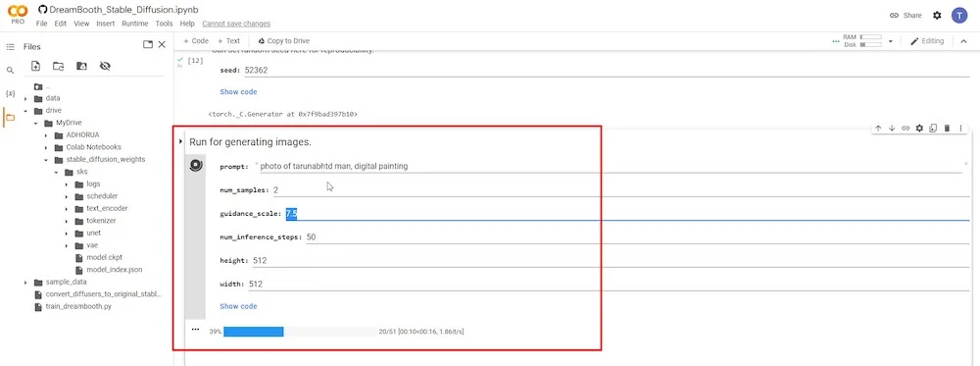Collapse the notebook header chevron
Viewport: 980px width, 366px height.
click(963, 40)
